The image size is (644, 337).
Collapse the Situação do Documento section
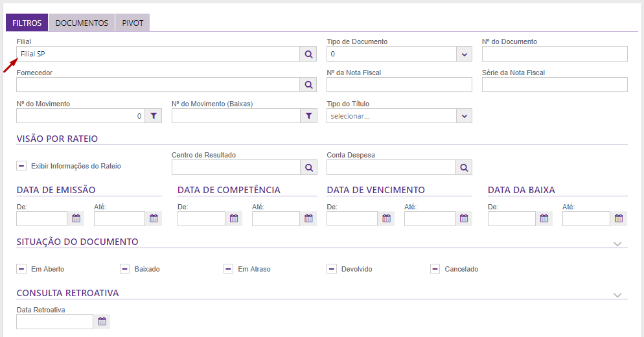coord(617,244)
